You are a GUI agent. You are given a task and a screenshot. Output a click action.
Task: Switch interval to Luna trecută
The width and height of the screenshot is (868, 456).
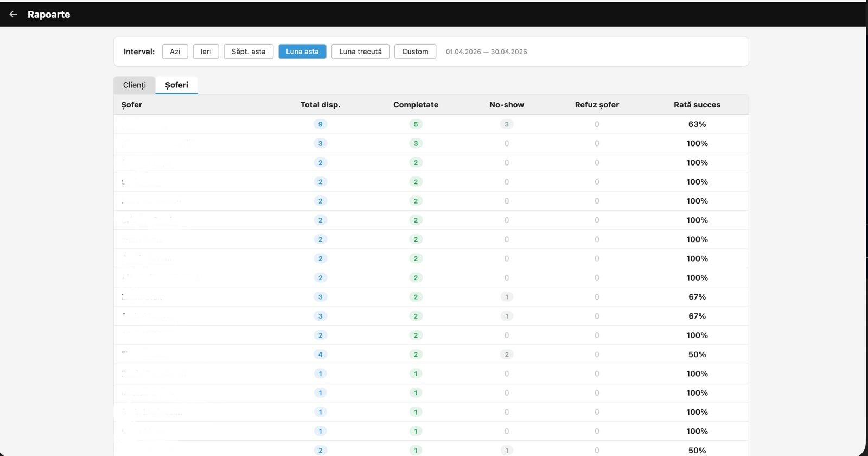tap(360, 52)
